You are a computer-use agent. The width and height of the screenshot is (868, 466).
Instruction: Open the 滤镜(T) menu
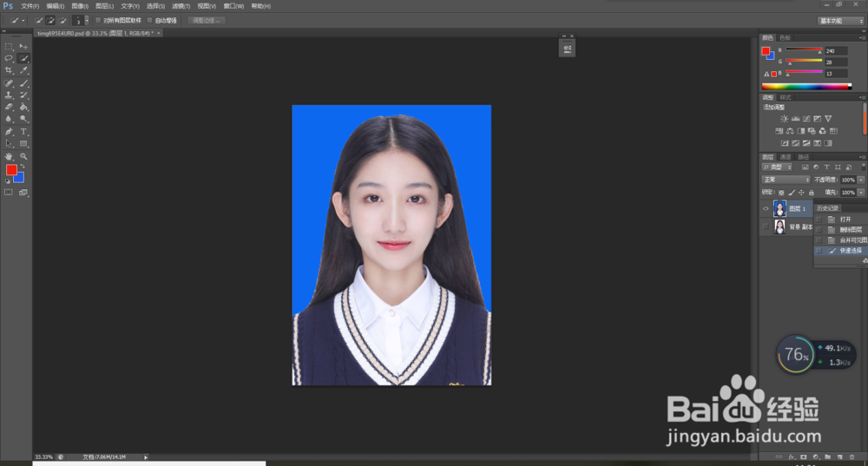(x=181, y=6)
